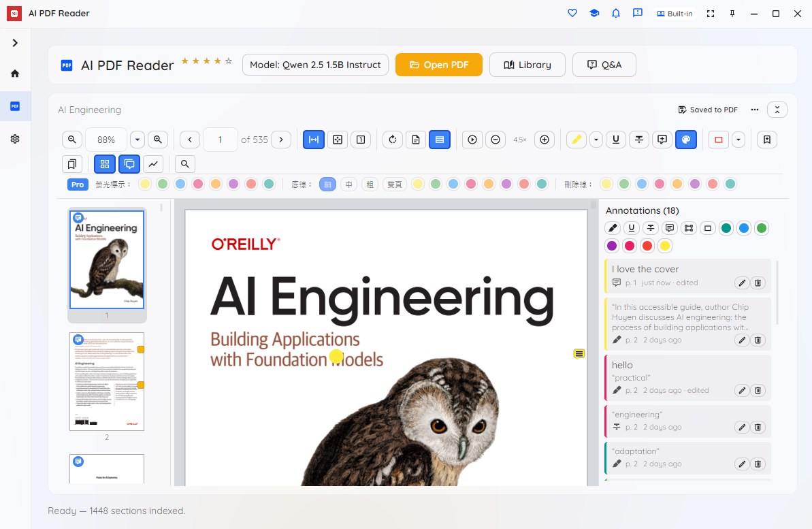Screen dimensions: 812x529
Task: Filter annotations by comment notes
Action: [670, 228]
